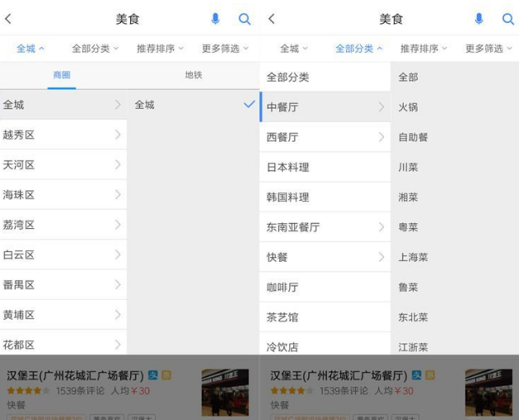The width and height of the screenshot is (519, 420).
Task: Select the checked 全城 option on right pane
Action: pyautogui.click(x=194, y=105)
